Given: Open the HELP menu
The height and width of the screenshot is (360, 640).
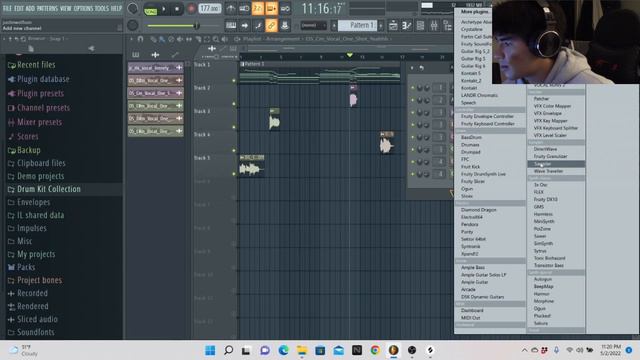Looking at the screenshot, I should tap(116, 8).
